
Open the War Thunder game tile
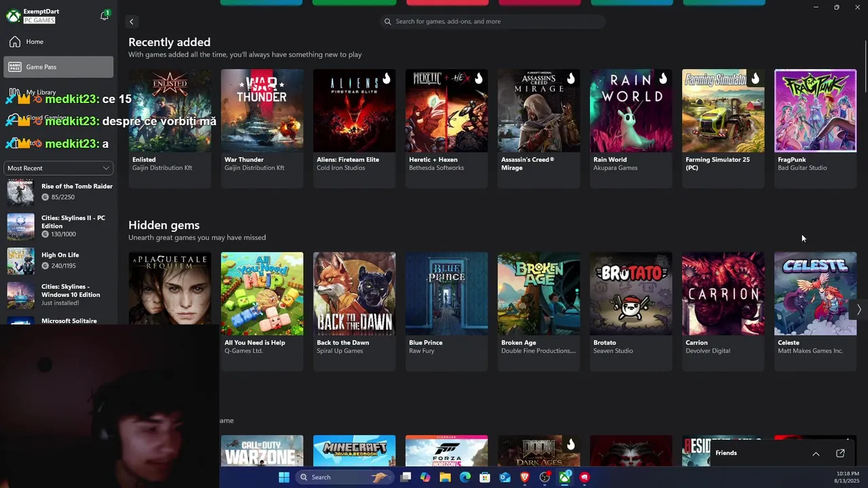(262, 128)
